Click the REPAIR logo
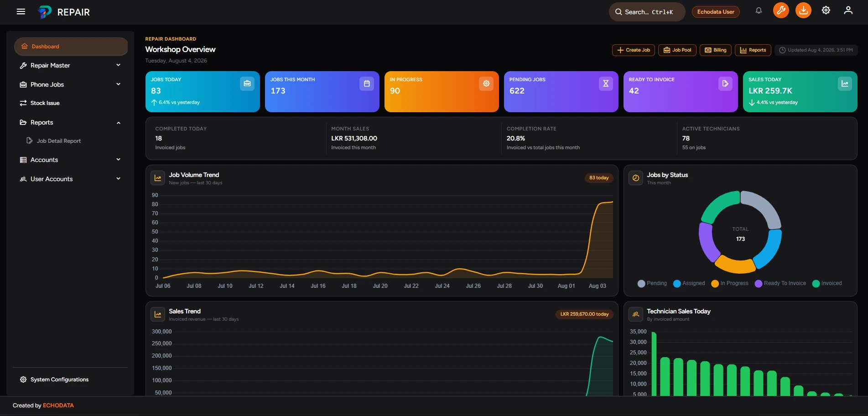The height and width of the screenshot is (416, 868). pos(64,12)
